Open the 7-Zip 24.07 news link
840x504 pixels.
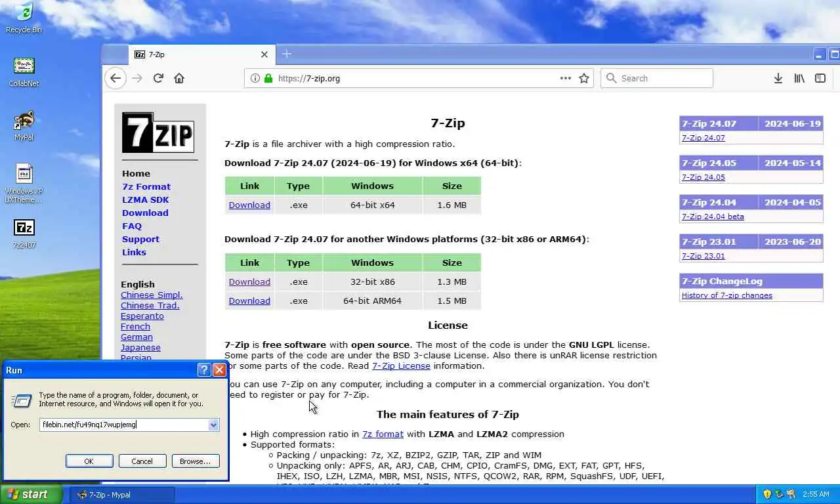tap(703, 138)
